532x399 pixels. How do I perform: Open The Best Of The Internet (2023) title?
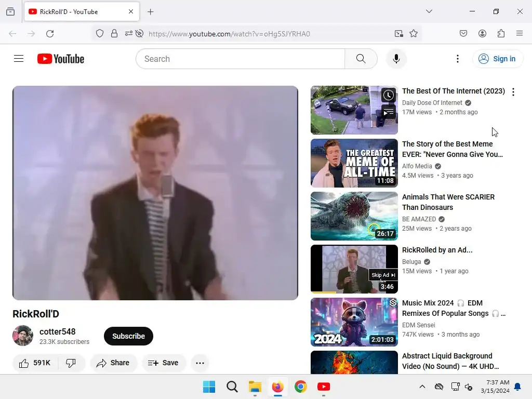453,91
